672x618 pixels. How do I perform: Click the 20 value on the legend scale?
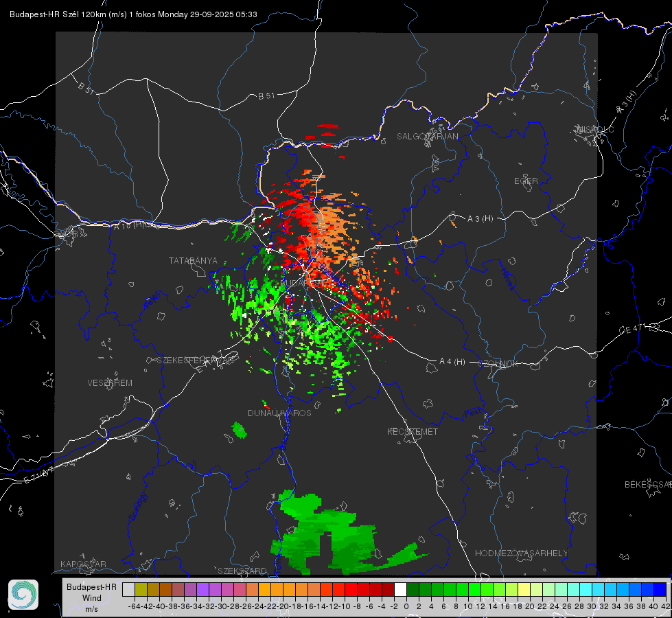pos(530,606)
